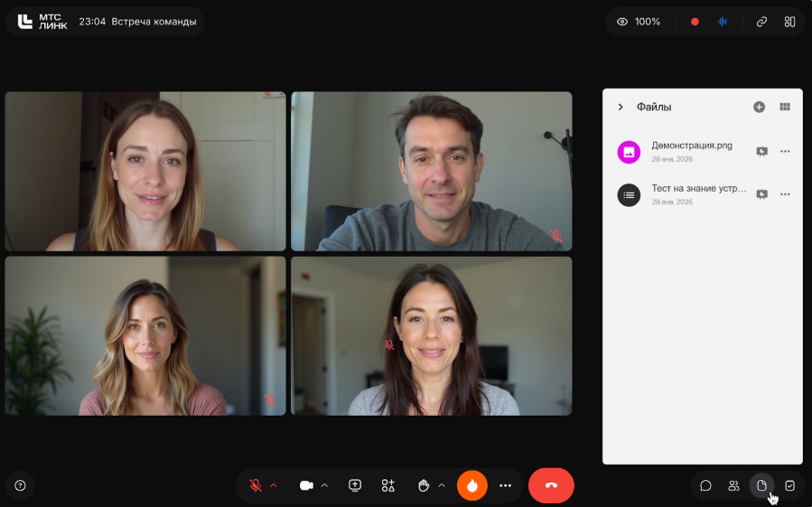Screen dimensions: 812x507
Task: Expand reactions chevron next to hand
Action: 441,485
